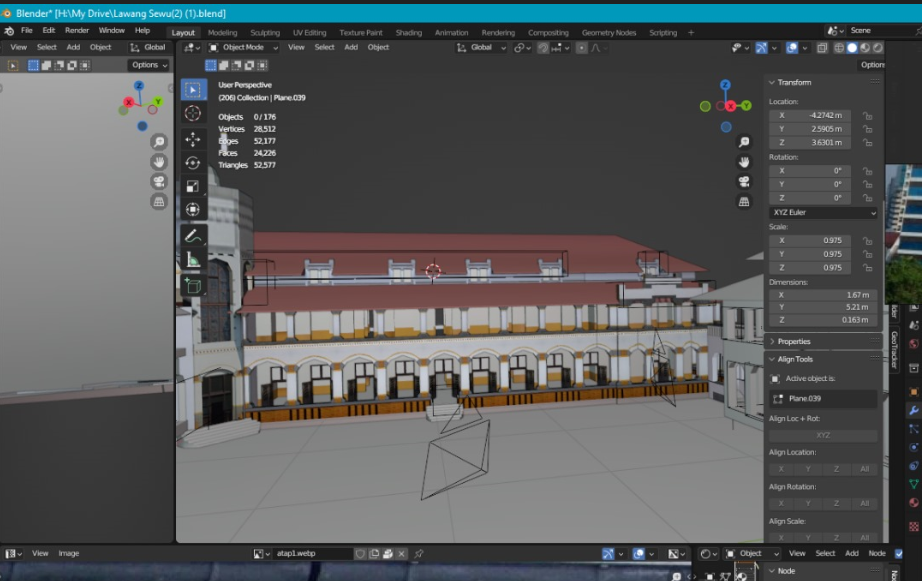The height and width of the screenshot is (581, 922).
Task: Toggle camera view in main viewport
Action: click(744, 181)
